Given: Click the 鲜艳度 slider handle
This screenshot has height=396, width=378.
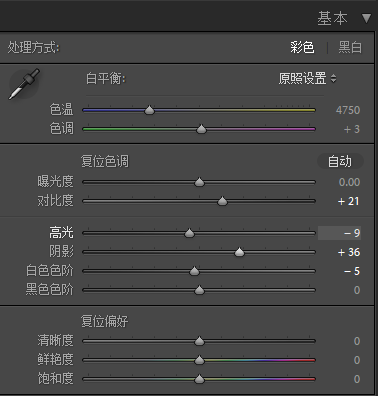Looking at the screenshot, I should (x=199, y=360).
